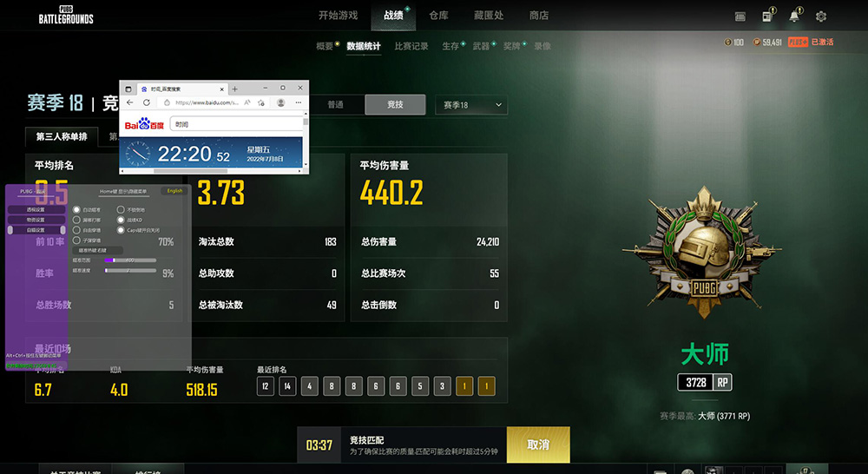Click the coupon ticket icon in header

[740, 16]
